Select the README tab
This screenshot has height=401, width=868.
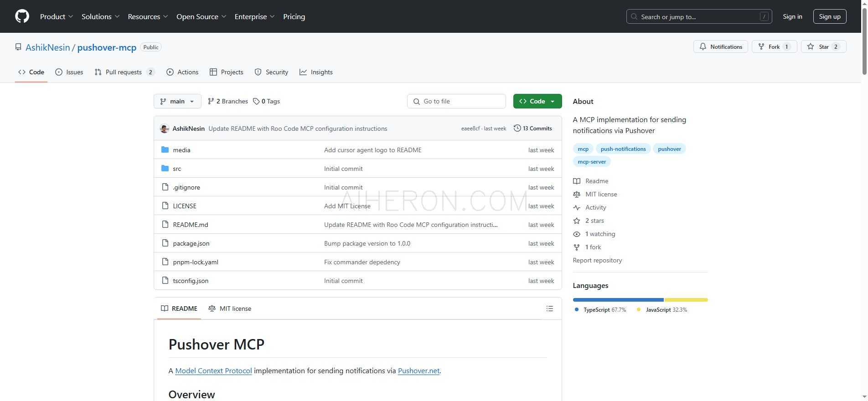tap(179, 308)
